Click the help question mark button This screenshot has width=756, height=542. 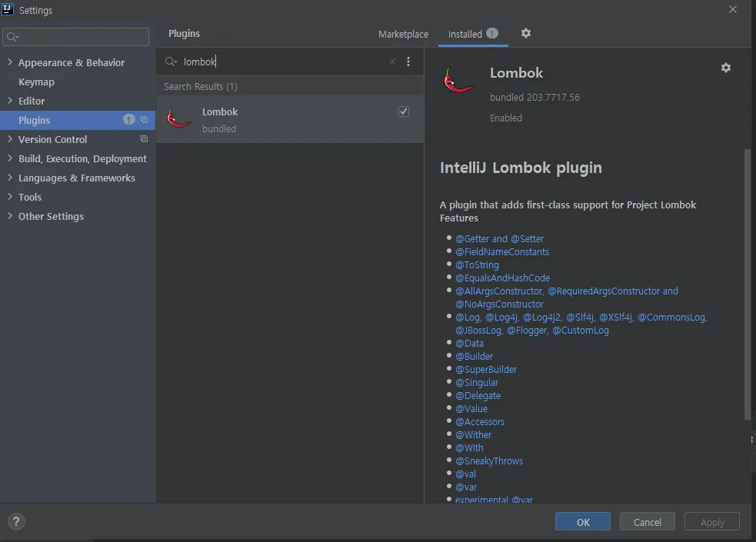(16, 522)
